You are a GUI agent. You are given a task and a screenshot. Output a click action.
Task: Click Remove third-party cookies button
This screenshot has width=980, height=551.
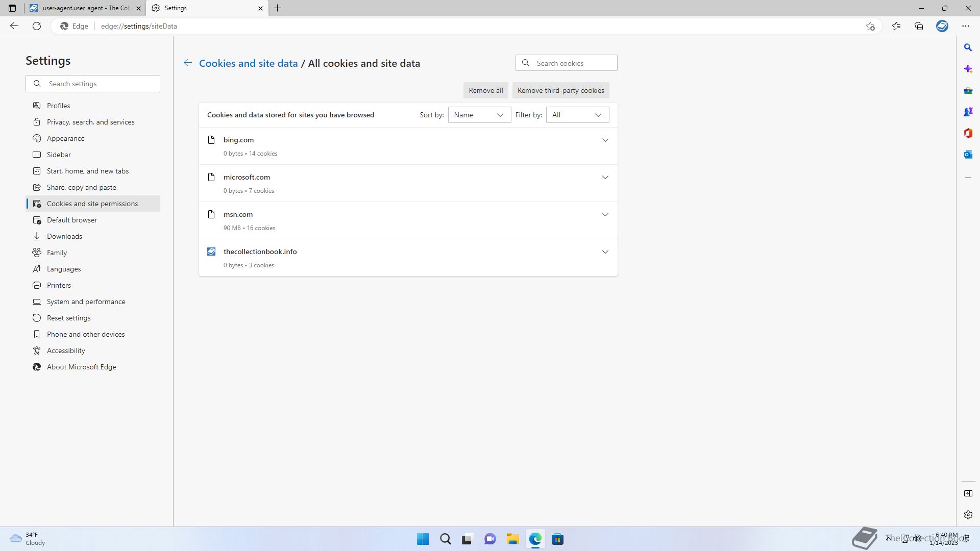[x=560, y=90]
